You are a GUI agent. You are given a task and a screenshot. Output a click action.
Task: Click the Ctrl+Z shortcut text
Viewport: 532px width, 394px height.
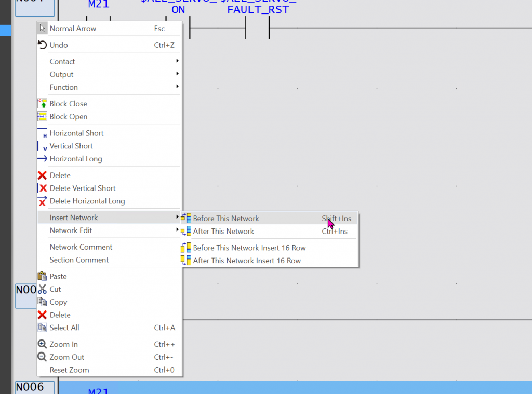point(164,45)
